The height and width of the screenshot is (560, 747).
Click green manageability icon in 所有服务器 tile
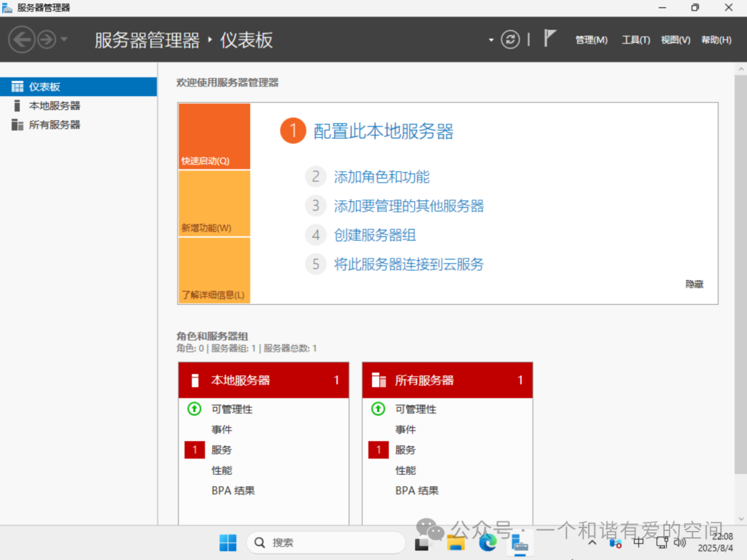tap(378, 409)
